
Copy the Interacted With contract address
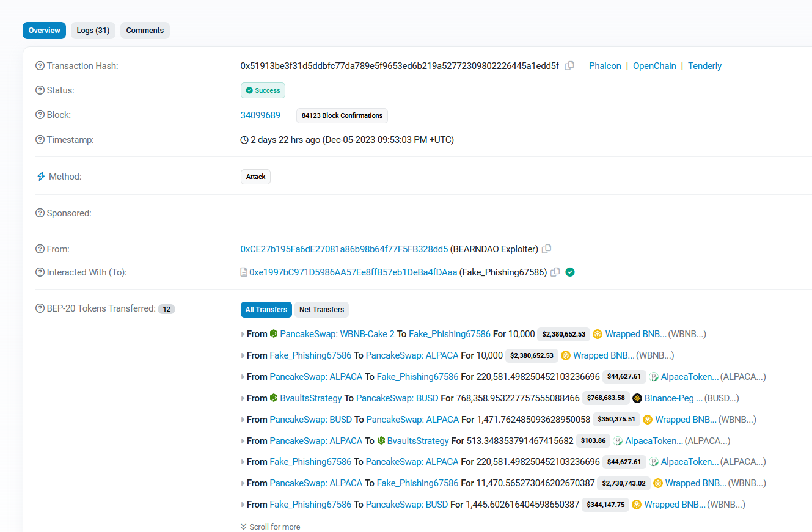pos(555,272)
